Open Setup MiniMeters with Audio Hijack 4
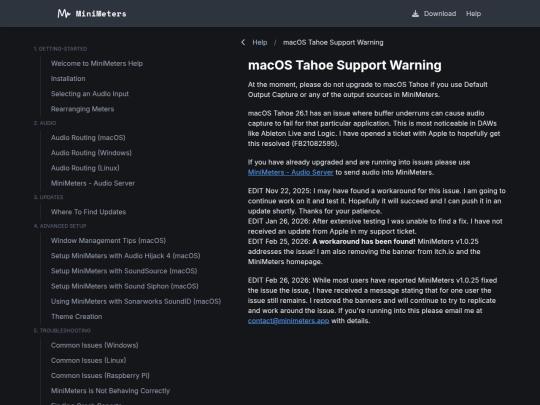Image resolution: width=540 pixels, height=405 pixels. (x=126, y=256)
